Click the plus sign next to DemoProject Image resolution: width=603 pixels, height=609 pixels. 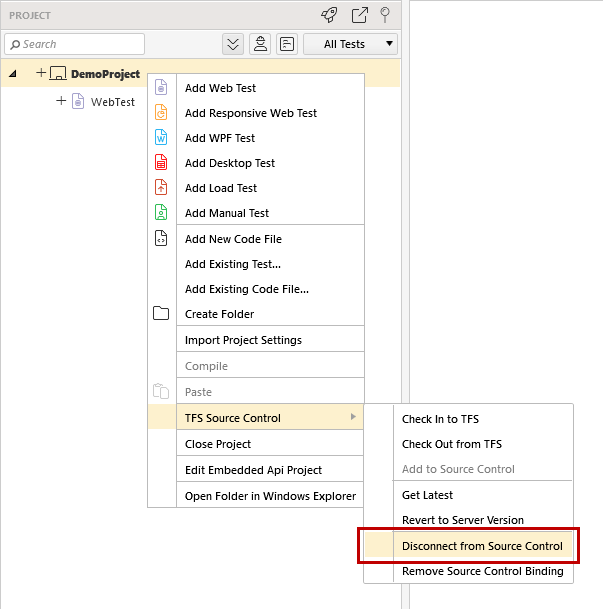pos(41,72)
